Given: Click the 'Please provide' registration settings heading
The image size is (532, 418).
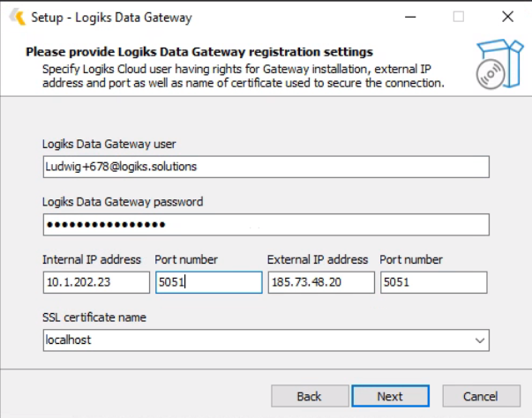Looking at the screenshot, I should (x=199, y=52).
